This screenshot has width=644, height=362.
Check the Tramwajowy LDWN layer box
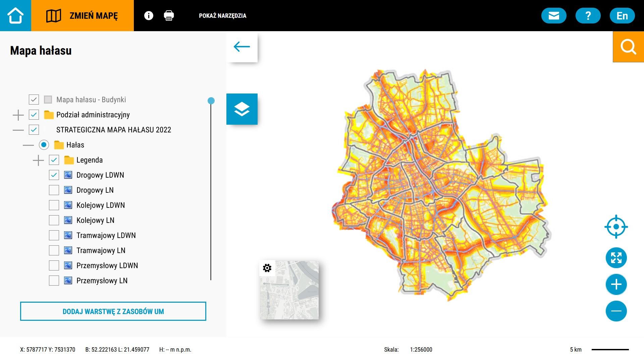coord(54,235)
